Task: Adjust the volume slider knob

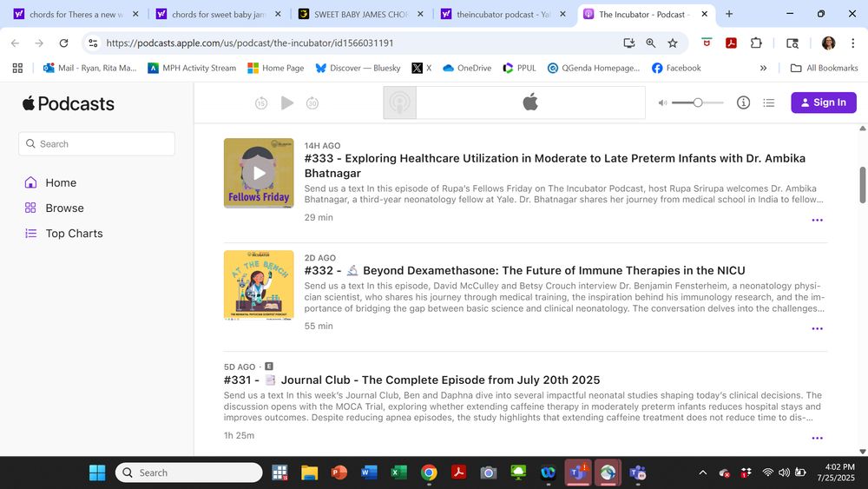Action: 698,102
